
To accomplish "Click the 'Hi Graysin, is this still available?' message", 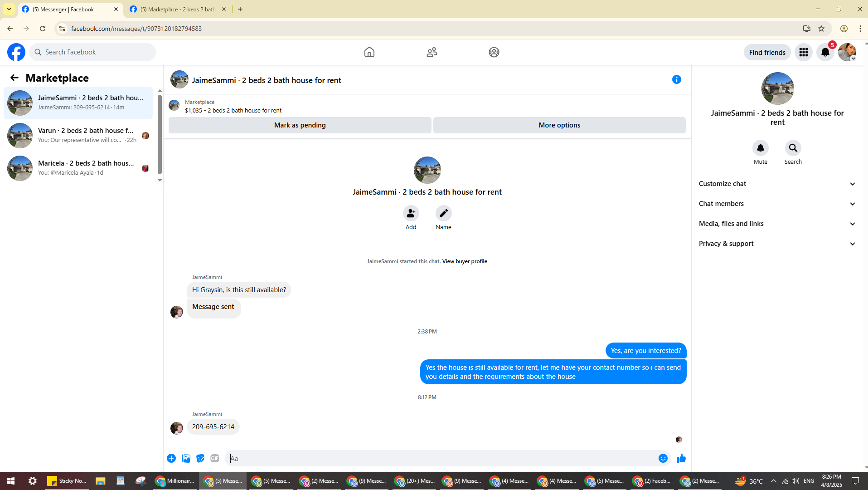I will tap(239, 290).
